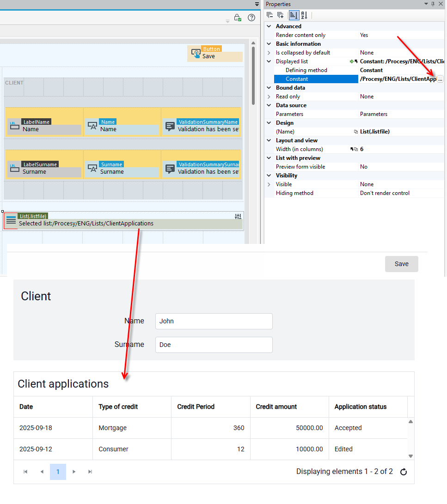Select the Save Button control icon in designer
This screenshot has height=504, width=447.
pyautogui.click(x=196, y=54)
